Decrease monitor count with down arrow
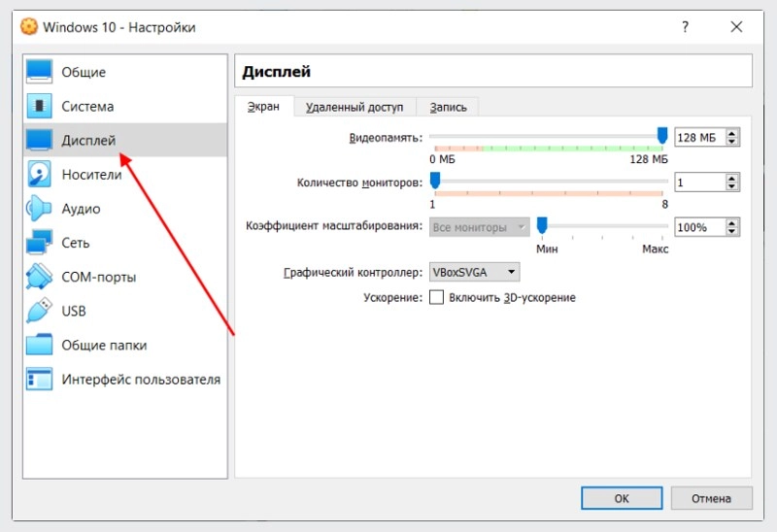 click(732, 186)
